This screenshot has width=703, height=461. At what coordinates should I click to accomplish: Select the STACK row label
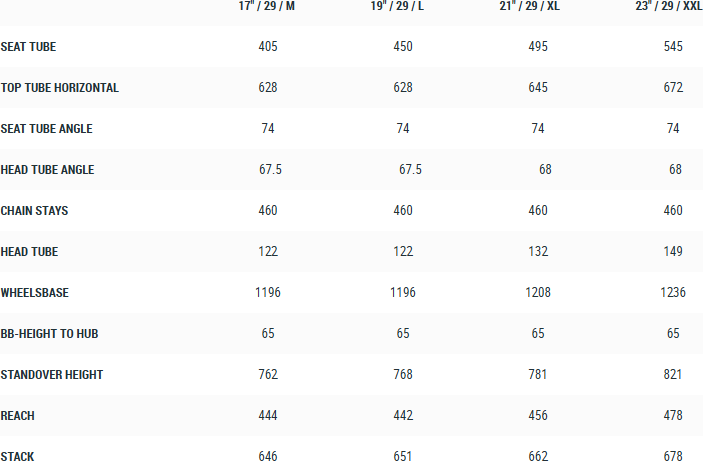point(17,456)
